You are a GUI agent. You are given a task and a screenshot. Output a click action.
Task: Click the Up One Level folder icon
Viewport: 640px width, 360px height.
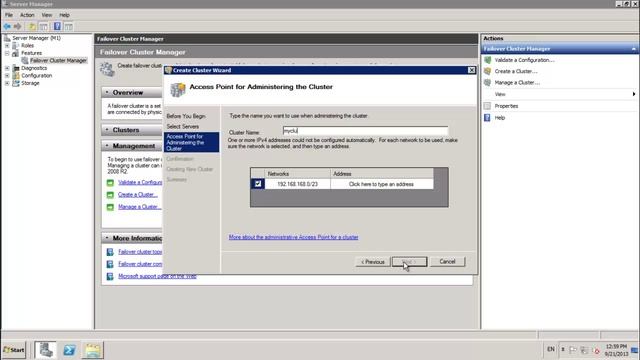(x=31, y=27)
